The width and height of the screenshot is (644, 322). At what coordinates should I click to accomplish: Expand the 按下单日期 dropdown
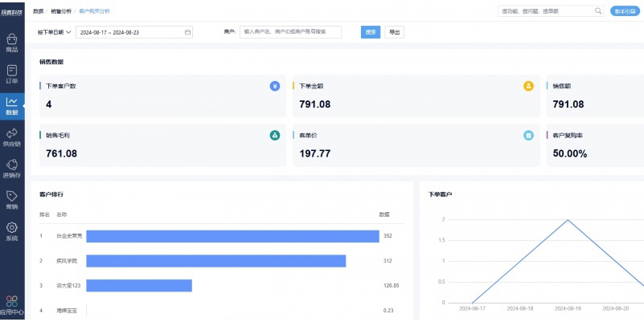pyautogui.click(x=54, y=32)
